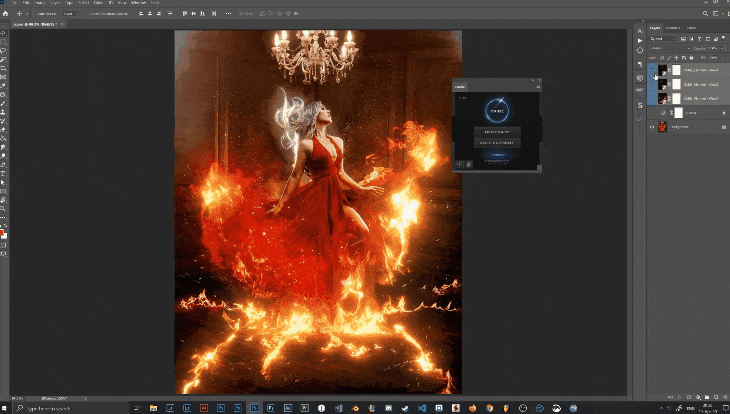Image resolution: width=730 pixels, height=414 pixels.
Task: Open the Actions panel play icon
Action: [x=640, y=41]
